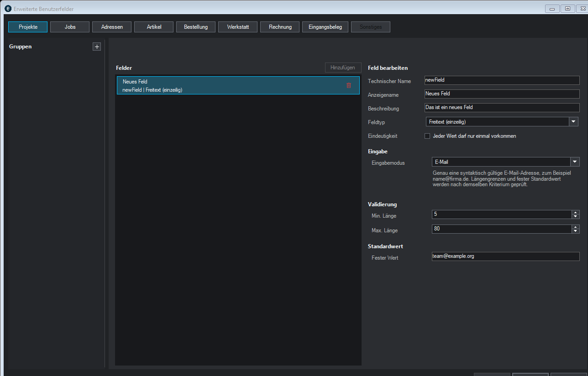Switch to the Werkstatt tab
588x376 pixels.
click(x=238, y=27)
